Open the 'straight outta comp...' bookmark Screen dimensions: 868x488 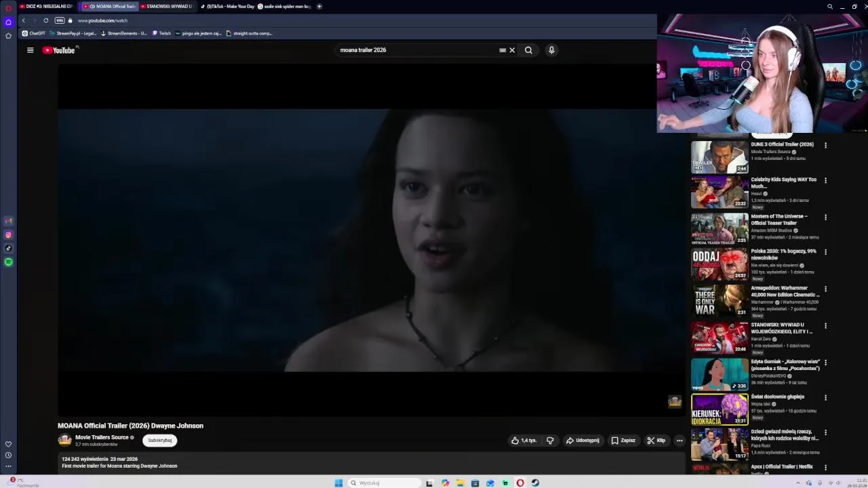pyautogui.click(x=249, y=33)
